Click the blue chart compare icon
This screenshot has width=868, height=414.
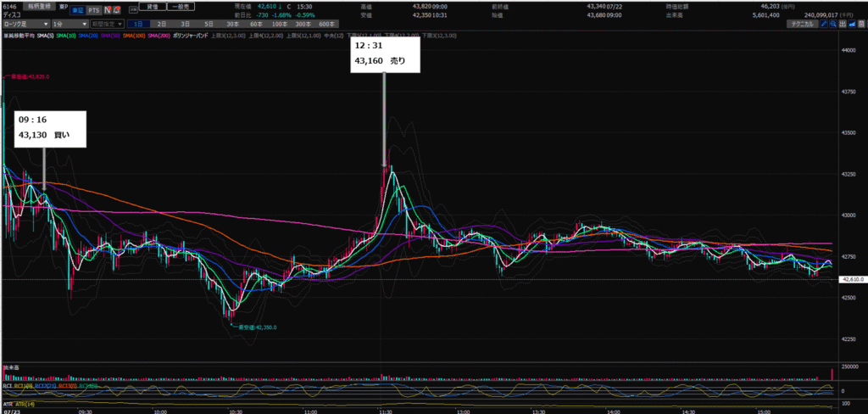coord(852,24)
